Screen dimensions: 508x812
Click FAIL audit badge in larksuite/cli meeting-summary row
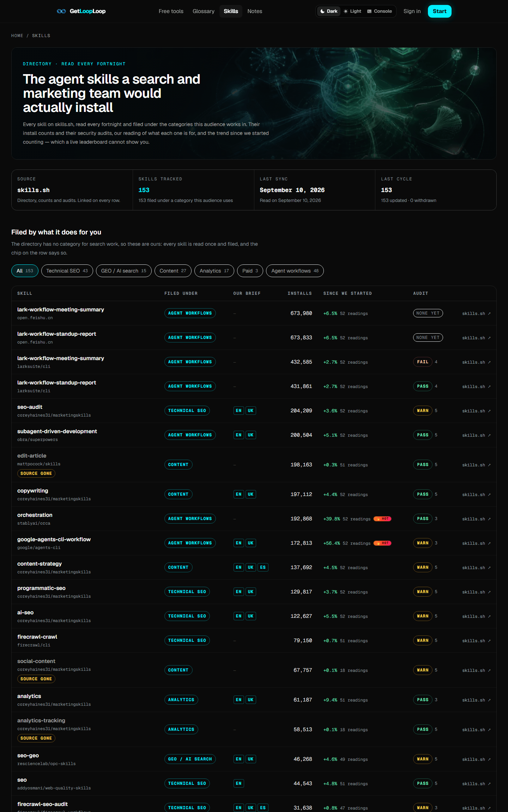(x=423, y=362)
